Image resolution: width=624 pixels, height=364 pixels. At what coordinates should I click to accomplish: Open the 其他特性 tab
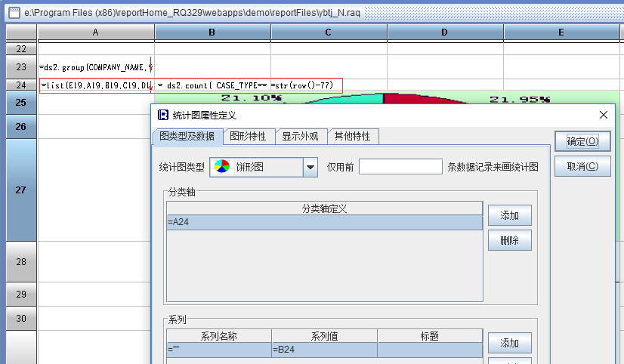[x=353, y=137]
